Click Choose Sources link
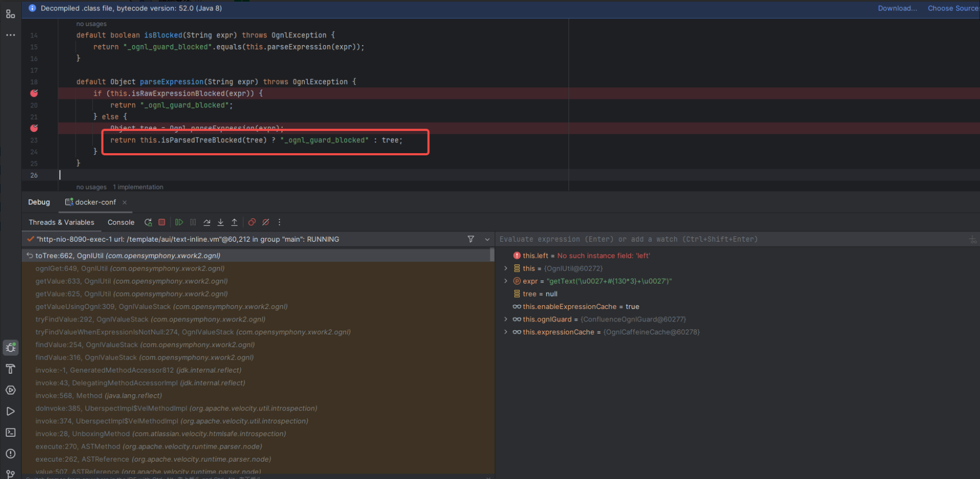The width and height of the screenshot is (980, 479). point(953,8)
